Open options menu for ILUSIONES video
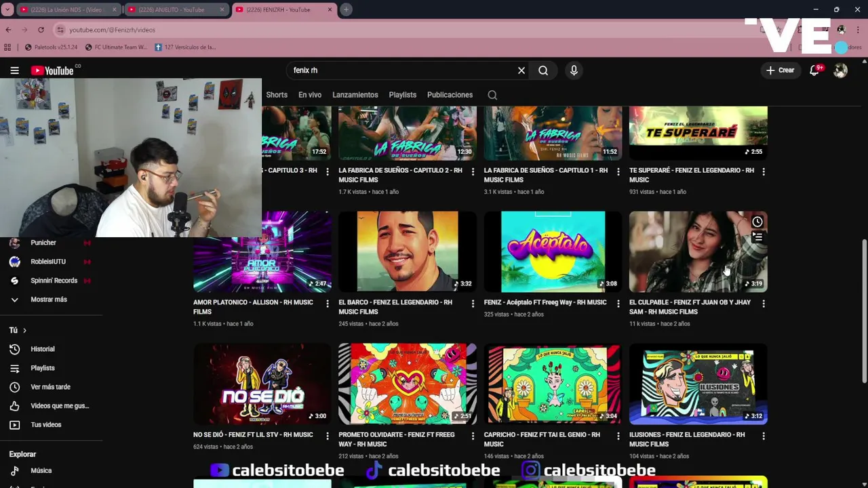 point(764,436)
